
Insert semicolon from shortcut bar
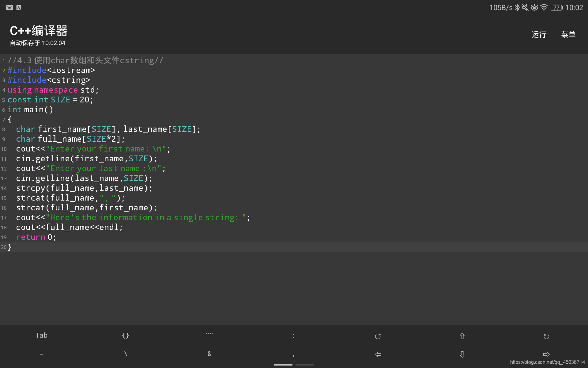pos(294,335)
